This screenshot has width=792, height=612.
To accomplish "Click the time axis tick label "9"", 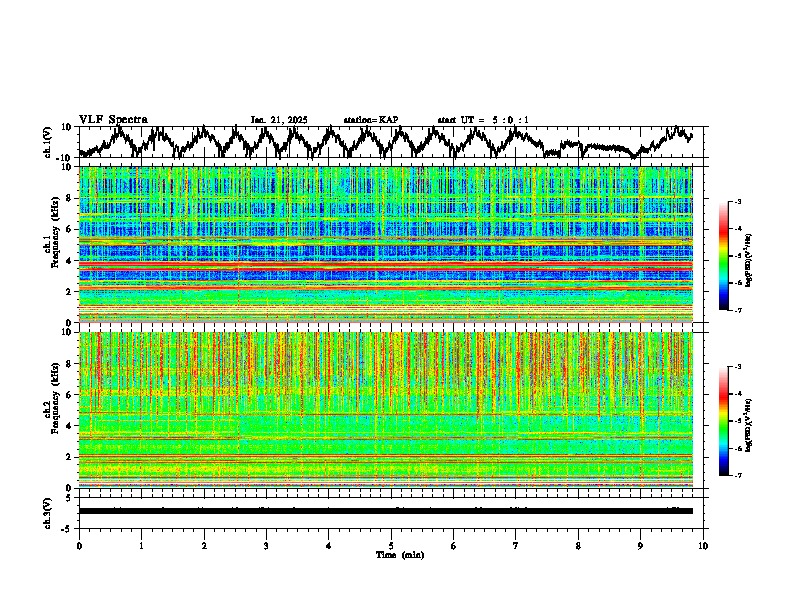I will (640, 546).
